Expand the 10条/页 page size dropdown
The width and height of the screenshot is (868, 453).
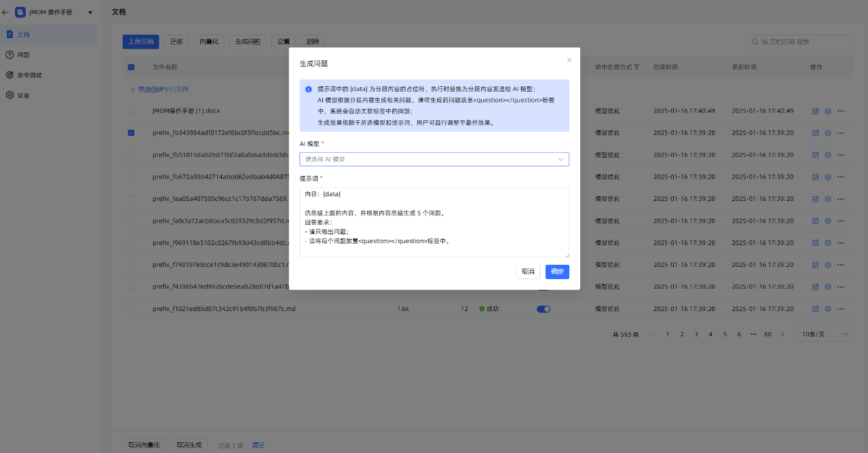(x=825, y=334)
